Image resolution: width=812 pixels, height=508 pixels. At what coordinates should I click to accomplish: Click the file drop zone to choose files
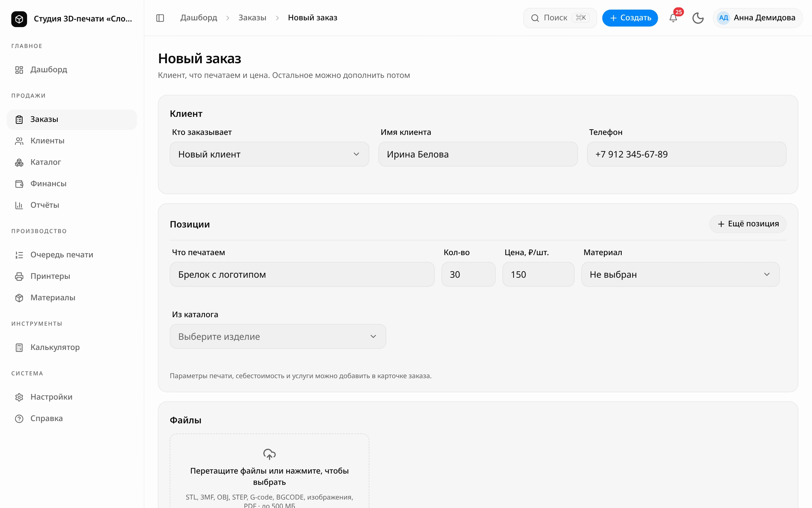pyautogui.click(x=270, y=471)
